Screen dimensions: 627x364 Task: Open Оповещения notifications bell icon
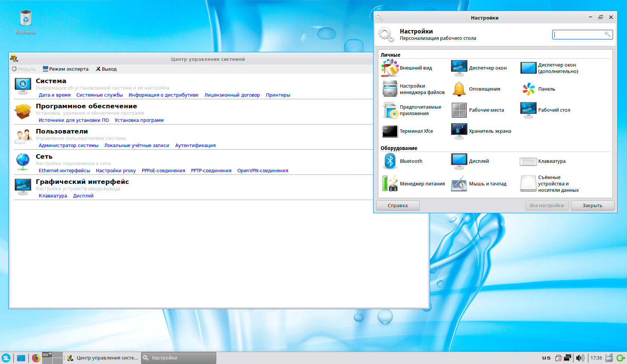coord(459,89)
